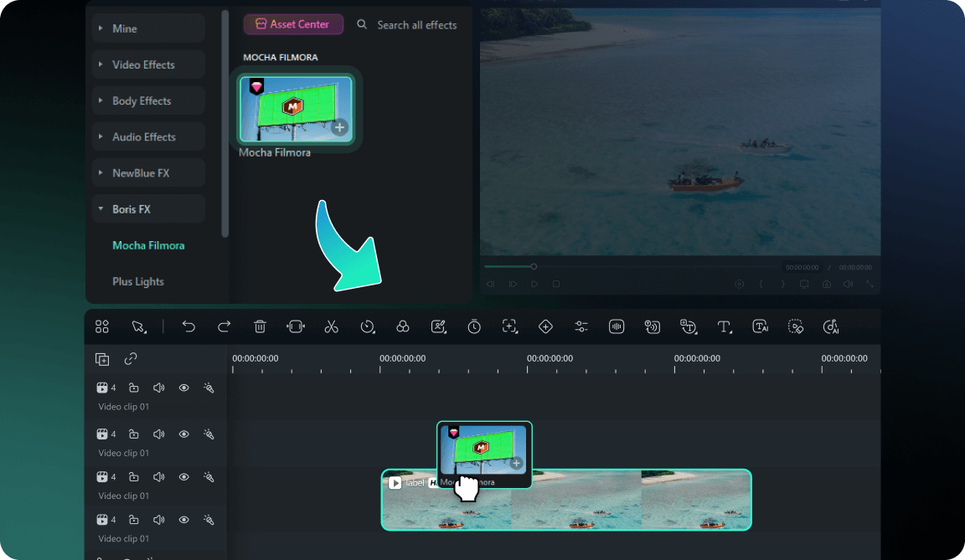Take a snapshot with the camera icon
The height and width of the screenshot is (560, 965).
pyautogui.click(x=827, y=284)
